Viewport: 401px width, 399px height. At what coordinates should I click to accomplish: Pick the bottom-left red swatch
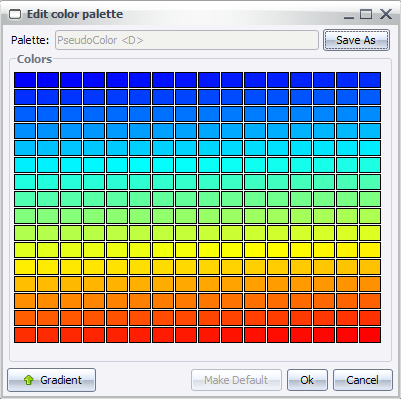click(25, 335)
